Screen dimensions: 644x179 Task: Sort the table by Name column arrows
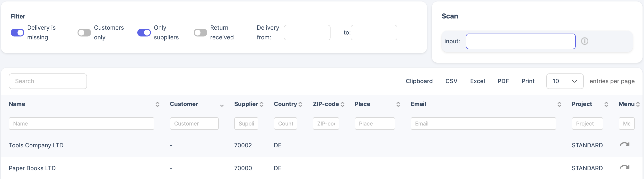tap(157, 104)
